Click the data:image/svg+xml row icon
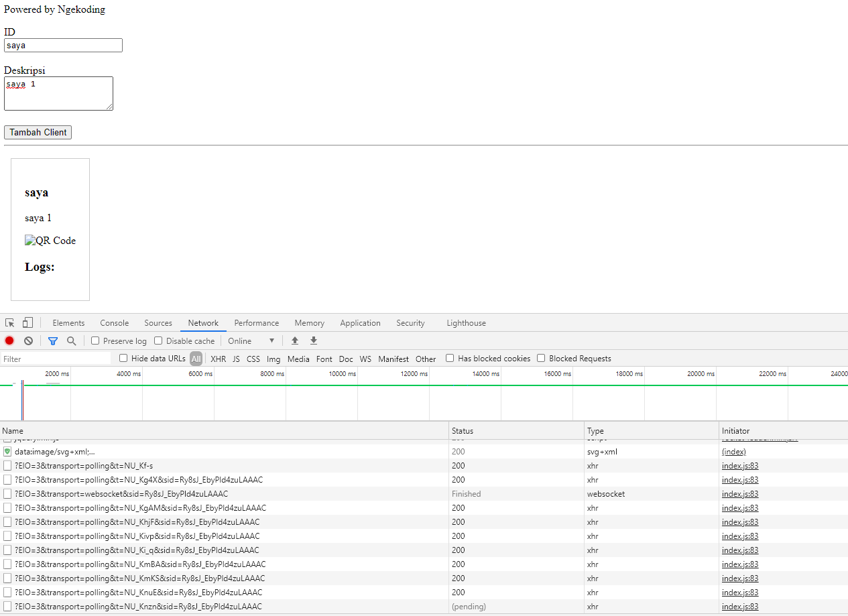This screenshot has width=848, height=616. tap(7, 452)
